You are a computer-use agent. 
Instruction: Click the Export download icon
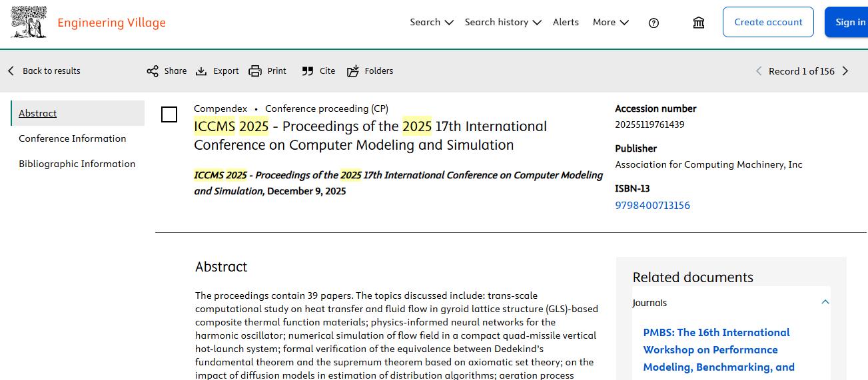coord(201,71)
